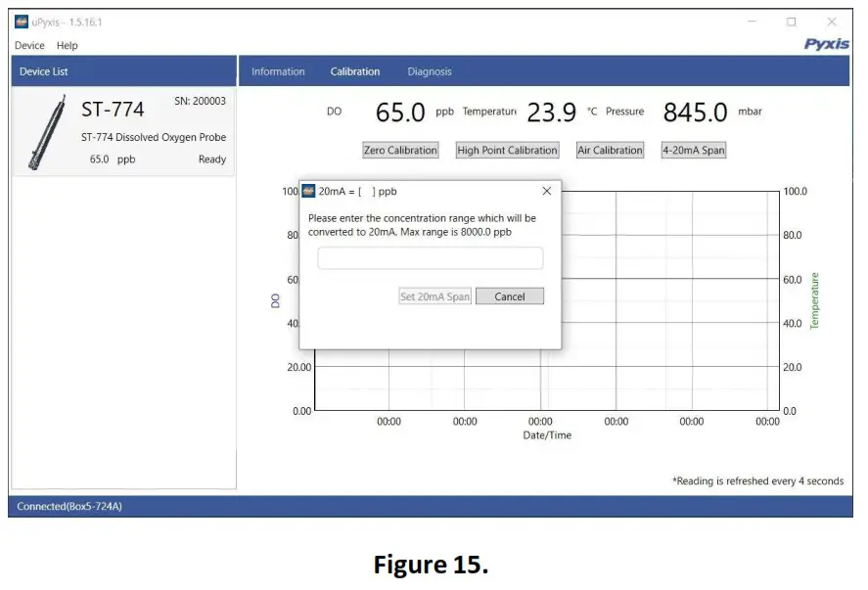Screen dimensions: 868x590
Task: Select the ST-774 probe image thumbnail
Action: pyautogui.click(x=48, y=132)
